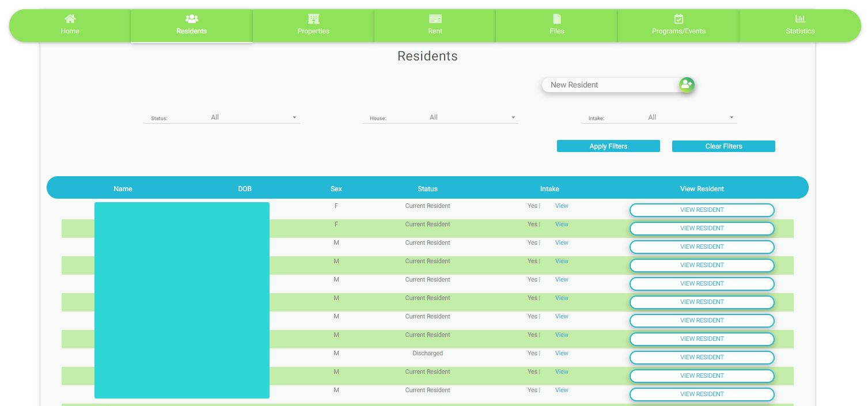Click the Rent payment icon
Image resolution: width=868 pixels, height=406 pixels.
434,18
